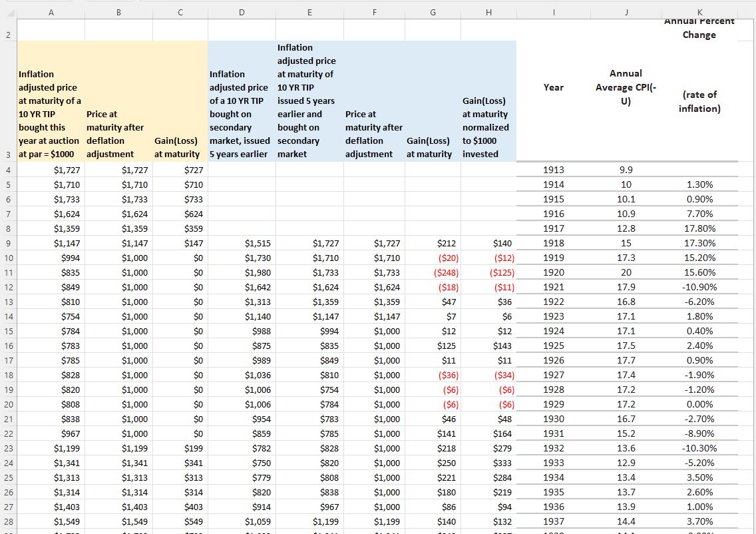This screenshot has height=534, width=756.
Task: Select column K header
Action: pyautogui.click(x=699, y=13)
